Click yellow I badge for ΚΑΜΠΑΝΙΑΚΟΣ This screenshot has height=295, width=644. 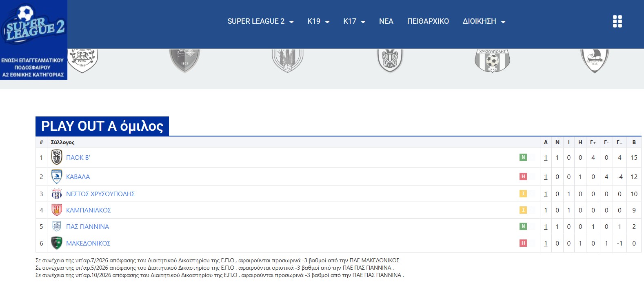tap(523, 210)
